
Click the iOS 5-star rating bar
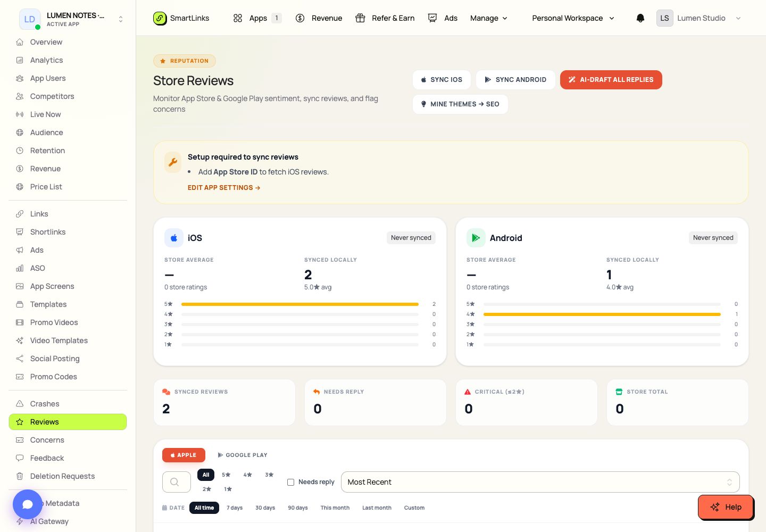tap(300, 304)
